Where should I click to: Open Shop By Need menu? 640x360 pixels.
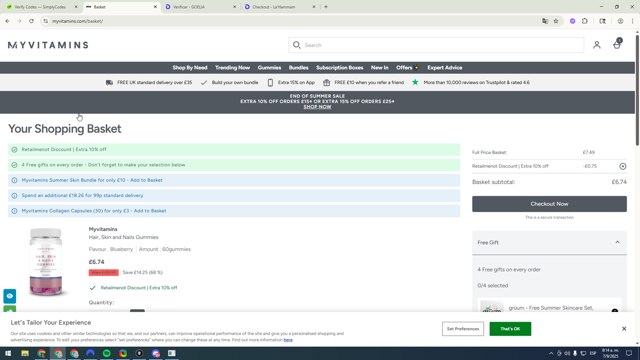coord(190,68)
